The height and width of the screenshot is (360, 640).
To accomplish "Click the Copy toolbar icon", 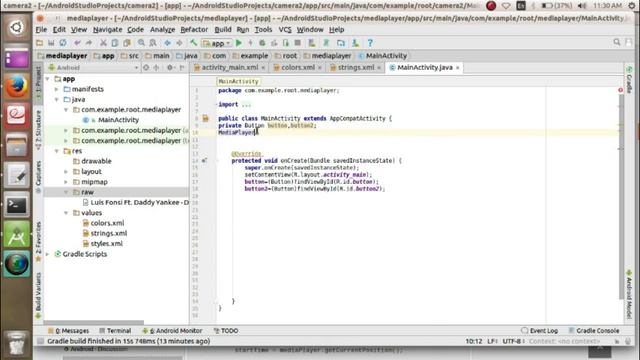I will tap(115, 43).
